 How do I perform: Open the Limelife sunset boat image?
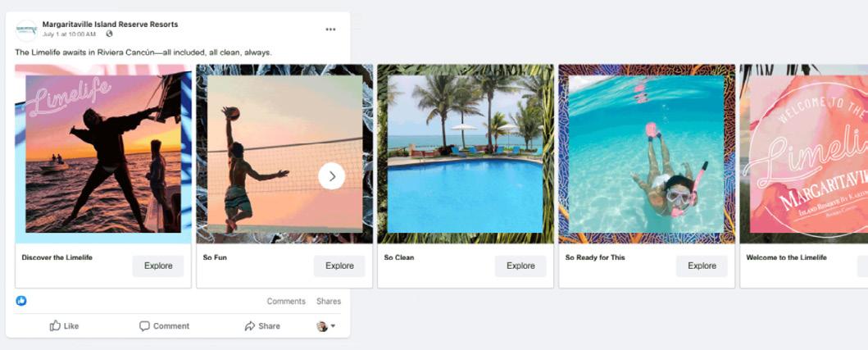click(x=103, y=154)
